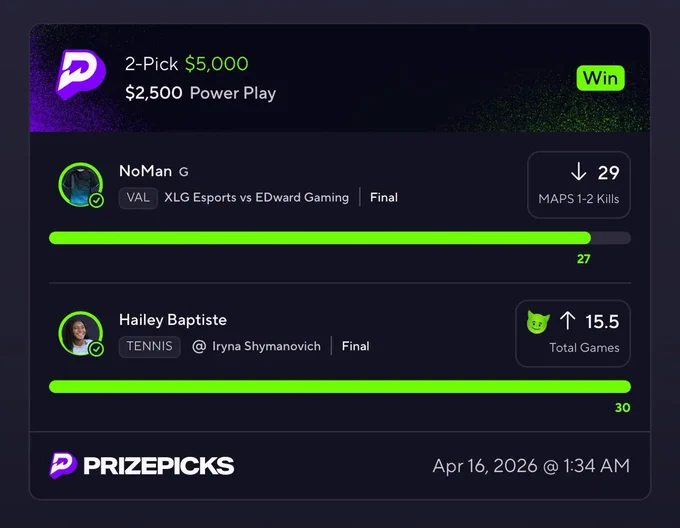Viewport: 680px width, 528px height.
Task: Click the purple PrizePicks logo in header
Action: click(81, 75)
